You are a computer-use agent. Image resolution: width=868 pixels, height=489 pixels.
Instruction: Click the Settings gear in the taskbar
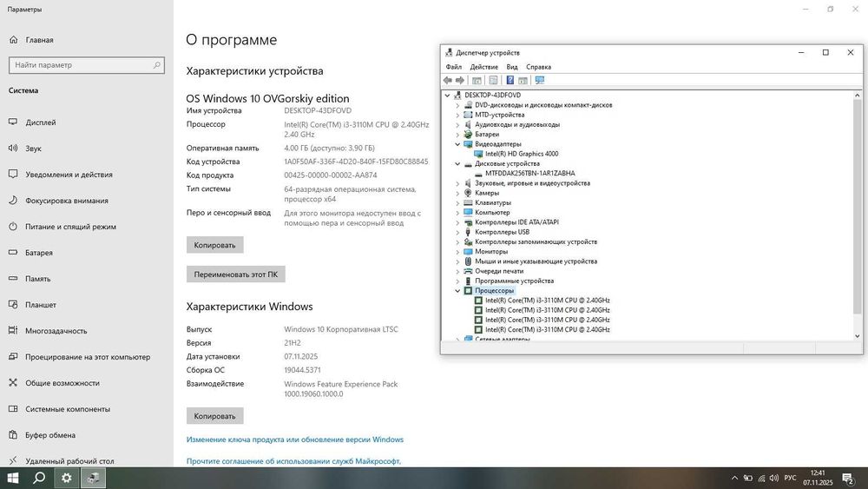(67, 478)
